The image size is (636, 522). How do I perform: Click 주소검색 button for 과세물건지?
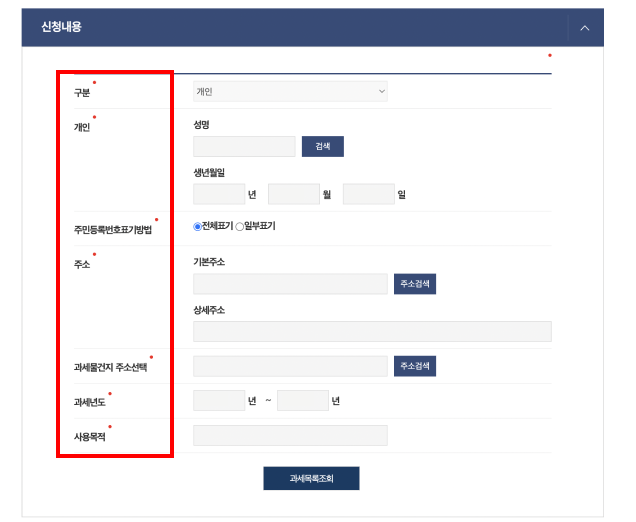tap(415, 366)
